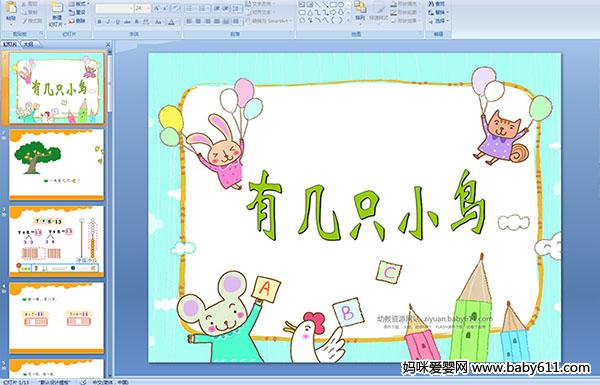Choose a Shape Fill color
This screenshot has height=385, width=600.
point(405,4)
